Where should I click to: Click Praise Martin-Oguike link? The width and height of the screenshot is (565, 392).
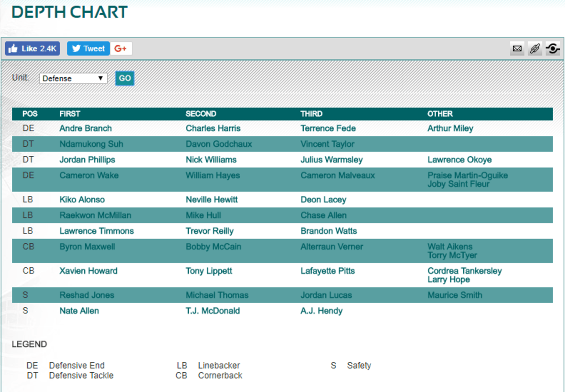pyautogui.click(x=468, y=176)
